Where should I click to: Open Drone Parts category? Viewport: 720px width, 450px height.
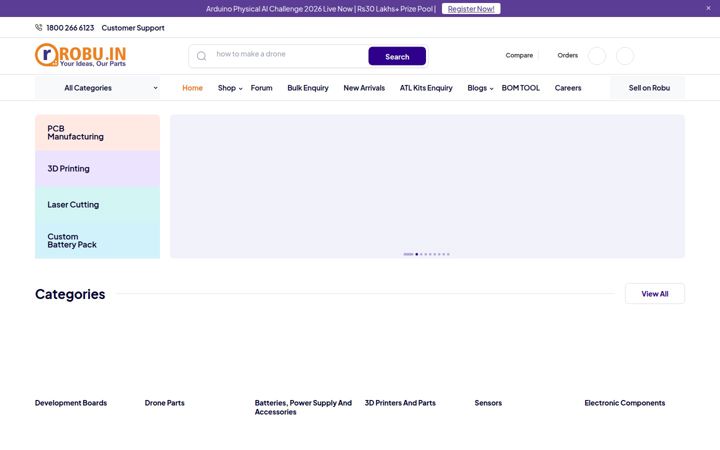point(164,403)
